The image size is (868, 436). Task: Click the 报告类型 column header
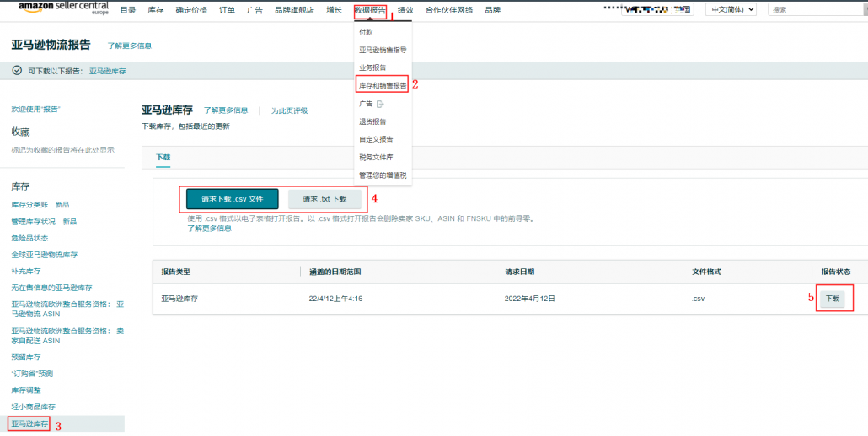click(176, 272)
